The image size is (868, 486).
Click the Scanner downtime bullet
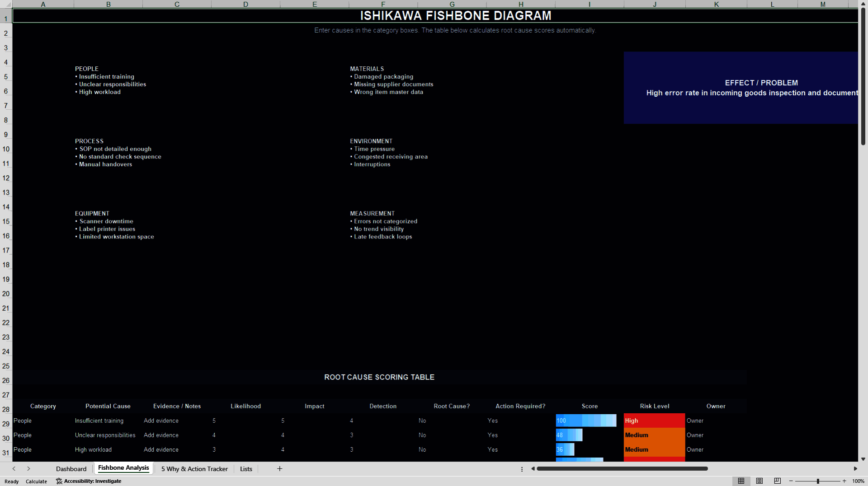click(x=104, y=221)
